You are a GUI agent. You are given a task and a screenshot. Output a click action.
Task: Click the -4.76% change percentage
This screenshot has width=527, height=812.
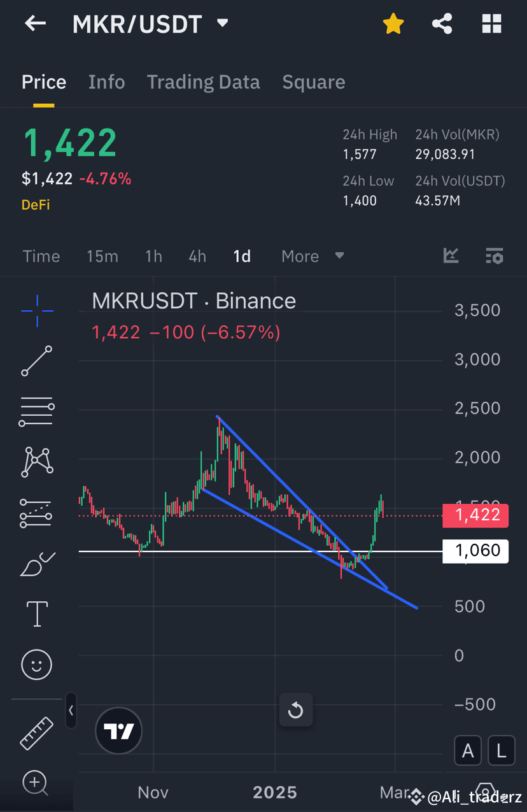click(105, 179)
